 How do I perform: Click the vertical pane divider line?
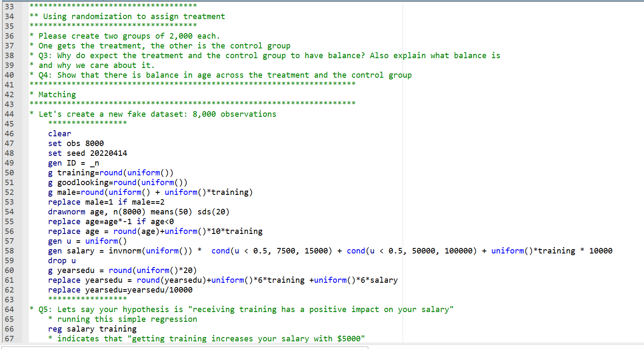coord(402,170)
